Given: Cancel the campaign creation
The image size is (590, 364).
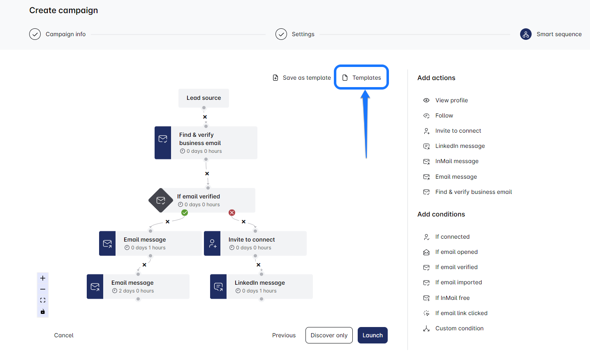Looking at the screenshot, I should click(x=64, y=335).
